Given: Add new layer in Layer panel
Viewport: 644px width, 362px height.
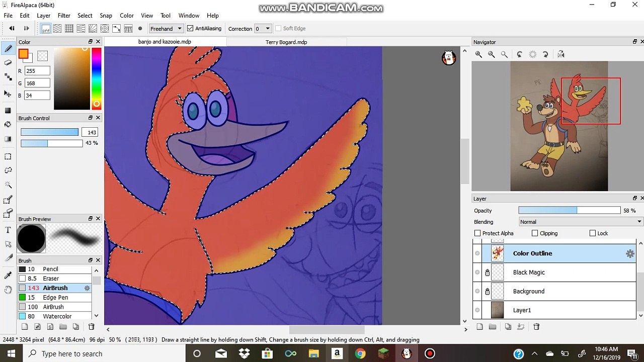Looking at the screenshot, I should click(x=479, y=327).
